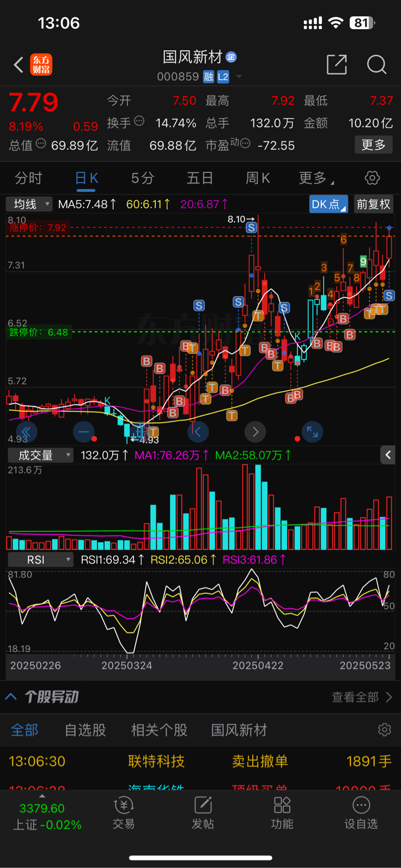The height and width of the screenshot is (868, 401).
Task: Select the 相关个股 filter tab
Action: (x=159, y=730)
